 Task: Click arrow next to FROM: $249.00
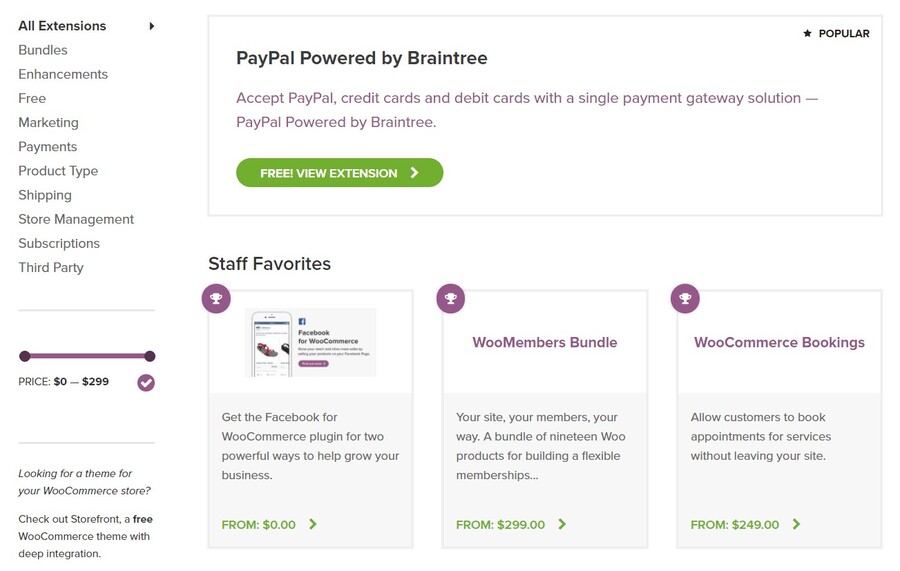click(796, 524)
